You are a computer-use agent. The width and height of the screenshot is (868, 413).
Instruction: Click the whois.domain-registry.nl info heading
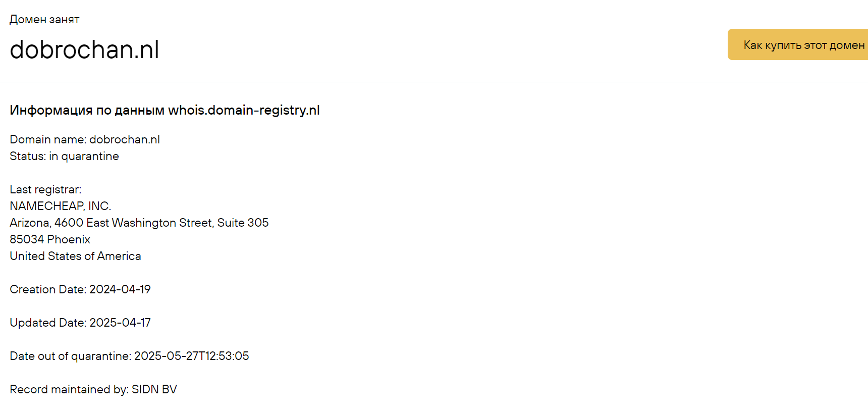click(165, 110)
